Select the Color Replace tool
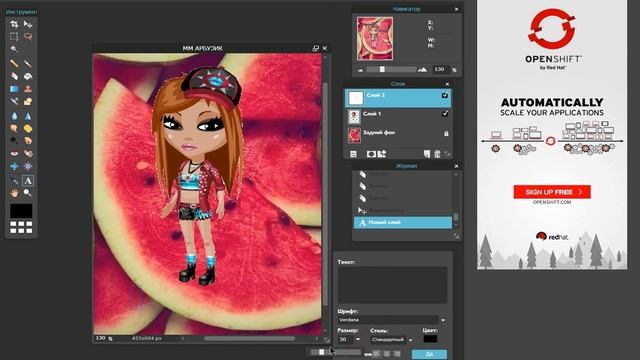Viewport: 640px width, 360px height. pos(14,101)
